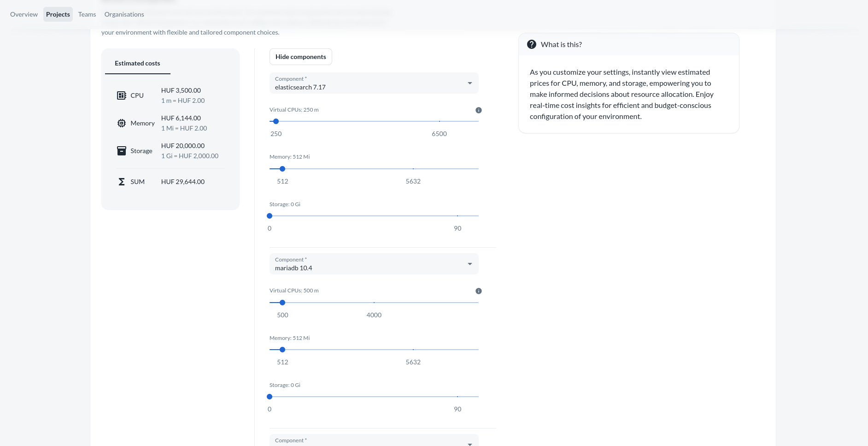Select the Estimated costs tab header
Screen dimensions: 868x446
137,63
